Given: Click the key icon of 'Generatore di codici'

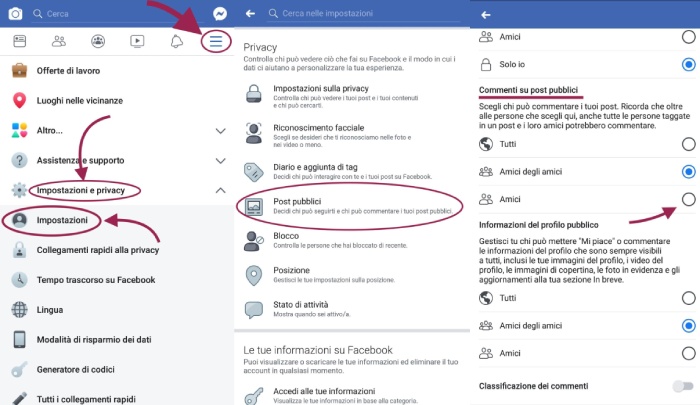Looking at the screenshot, I should (19, 370).
